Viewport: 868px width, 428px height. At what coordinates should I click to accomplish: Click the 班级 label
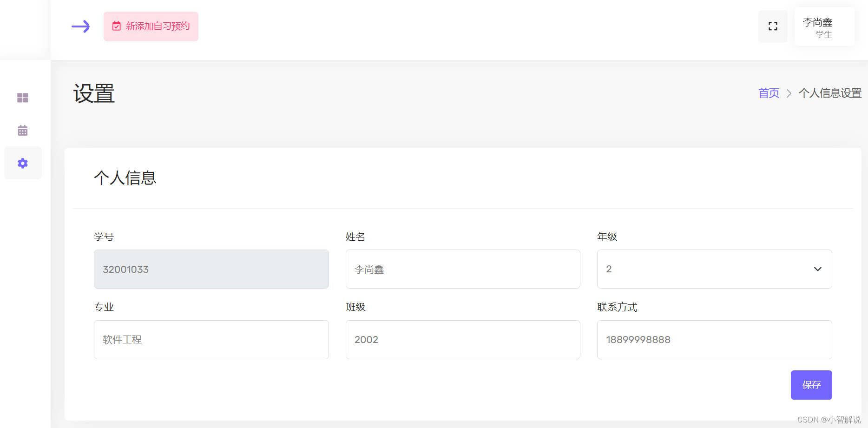355,307
